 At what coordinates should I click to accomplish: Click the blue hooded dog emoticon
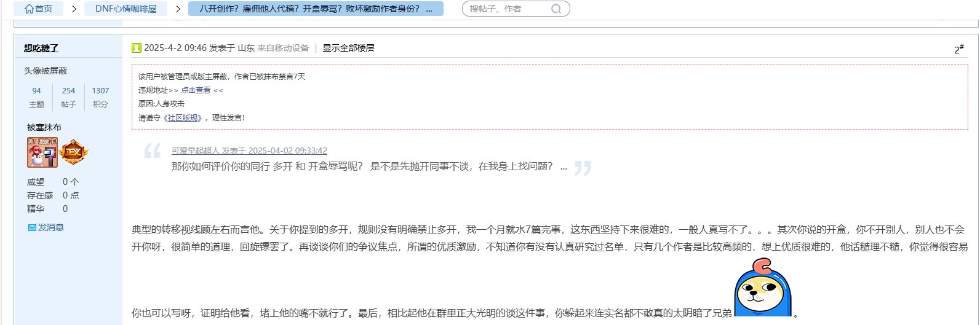(763, 288)
